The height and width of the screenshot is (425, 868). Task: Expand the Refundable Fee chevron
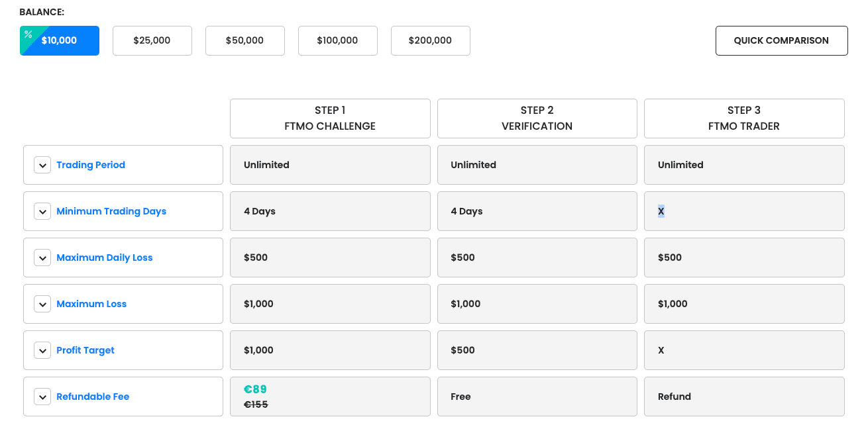pyautogui.click(x=42, y=397)
